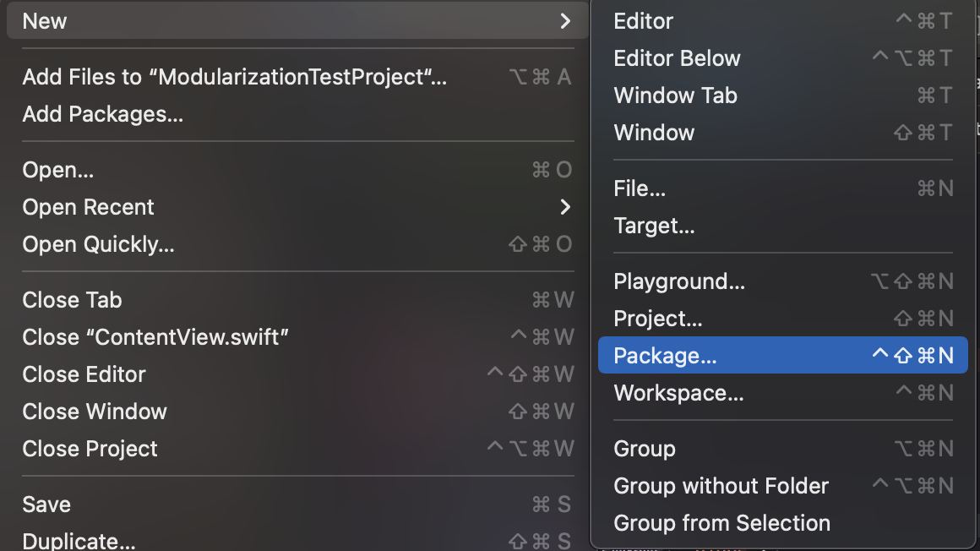Expand the New submenu arrow
The image size is (980, 551).
pyautogui.click(x=565, y=21)
